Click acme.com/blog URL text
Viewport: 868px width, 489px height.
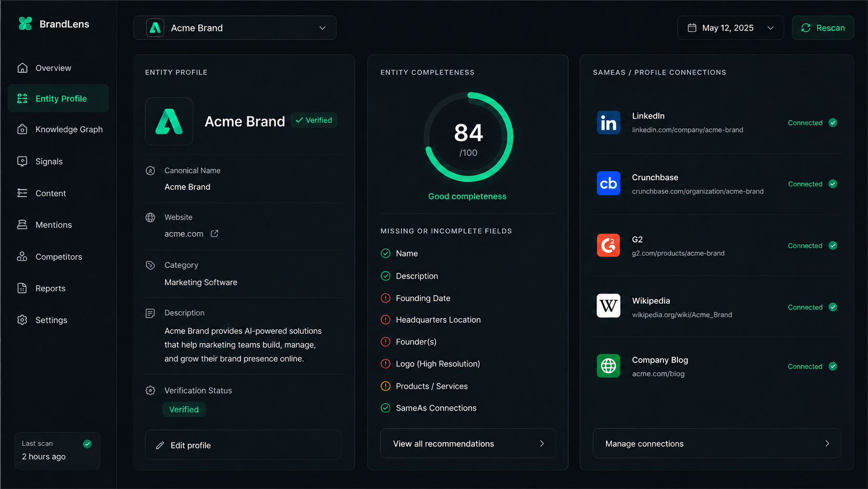point(658,374)
